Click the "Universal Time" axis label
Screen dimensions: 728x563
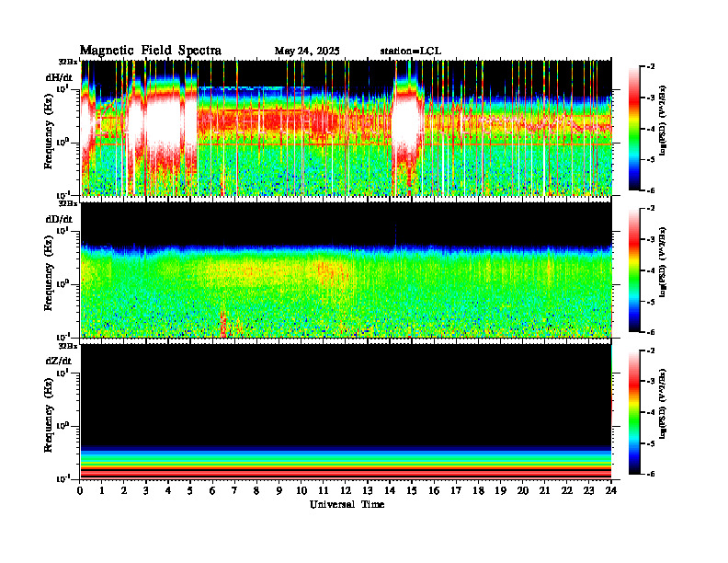click(x=347, y=504)
